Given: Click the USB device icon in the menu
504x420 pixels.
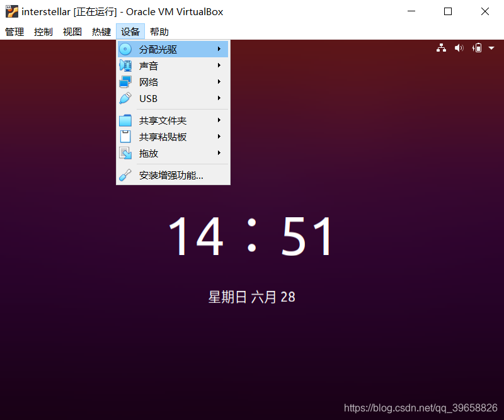Looking at the screenshot, I should (127, 98).
